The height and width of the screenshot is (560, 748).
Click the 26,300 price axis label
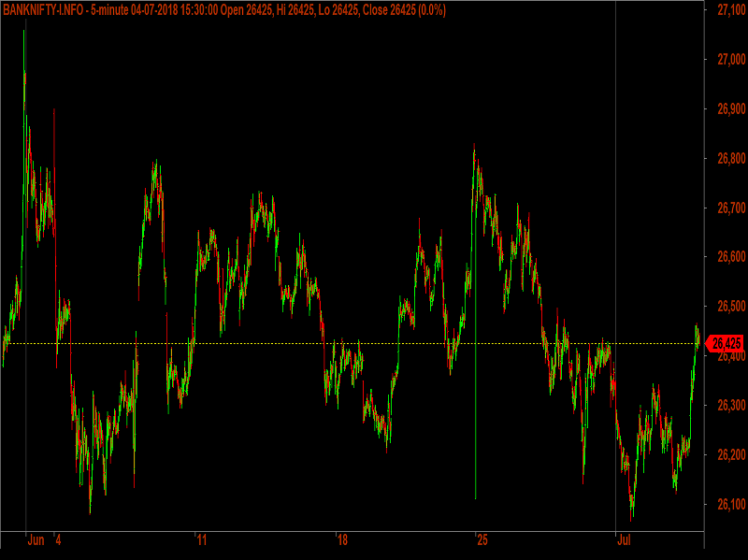pos(731,405)
